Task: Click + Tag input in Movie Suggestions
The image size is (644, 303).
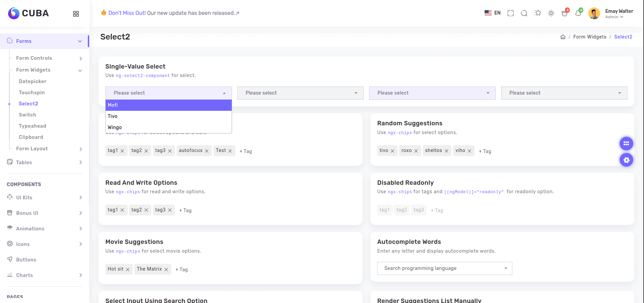Action: 182,270
